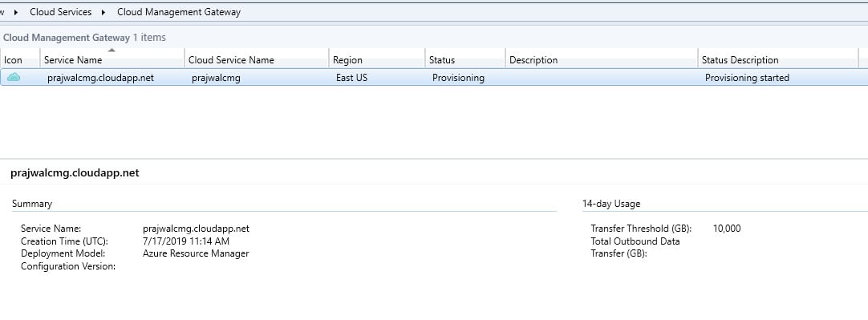Expand breadcrumb arrow before Cloud Services

coord(15,11)
